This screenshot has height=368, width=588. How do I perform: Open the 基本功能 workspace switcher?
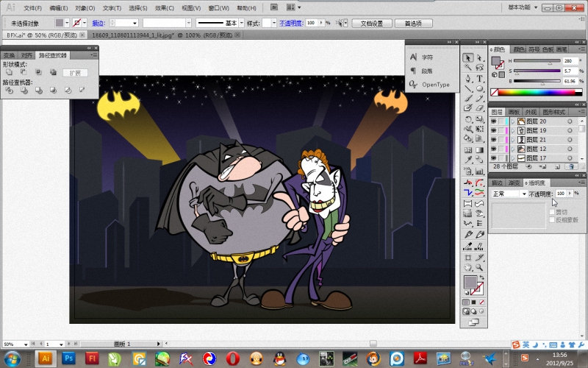(x=523, y=7)
